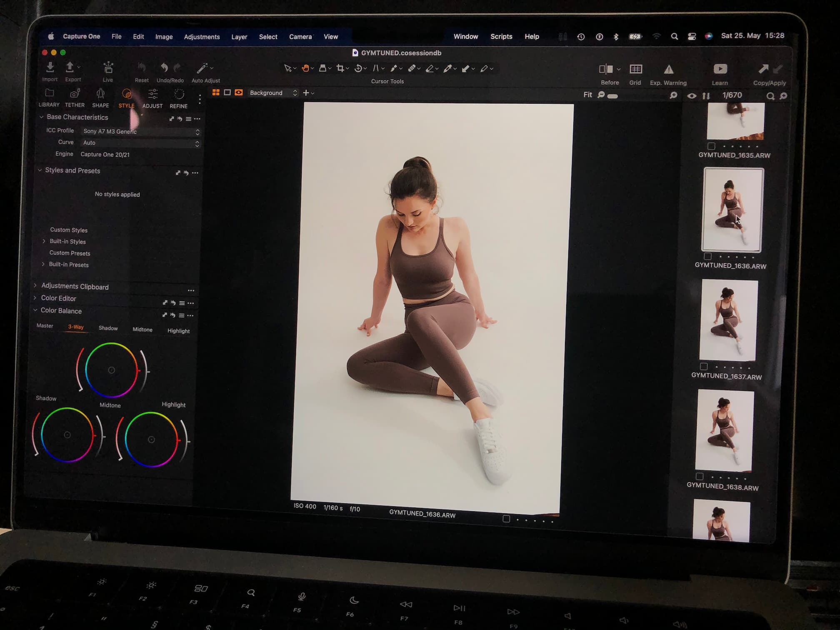This screenshot has height=630, width=840.
Task: Toggle the Grid overlay icon
Action: point(635,69)
